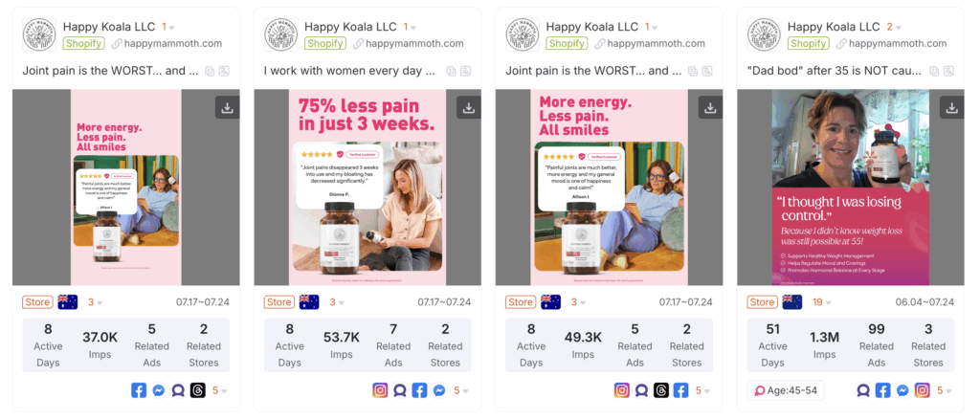Screen dimensions: 980x420
Task: Click the Threads icon on the third ad card
Action: coord(661,390)
